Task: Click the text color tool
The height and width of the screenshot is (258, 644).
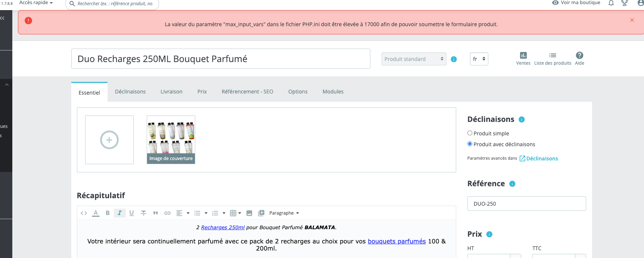Action: point(96,213)
